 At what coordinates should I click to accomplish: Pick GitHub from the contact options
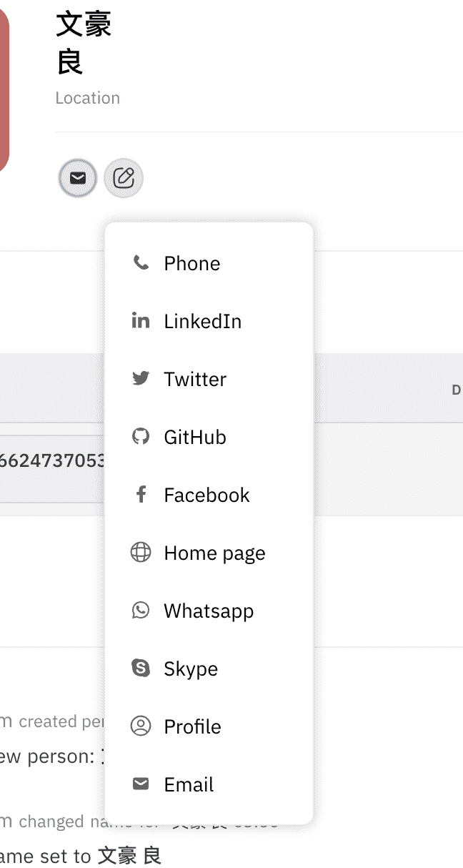[195, 437]
